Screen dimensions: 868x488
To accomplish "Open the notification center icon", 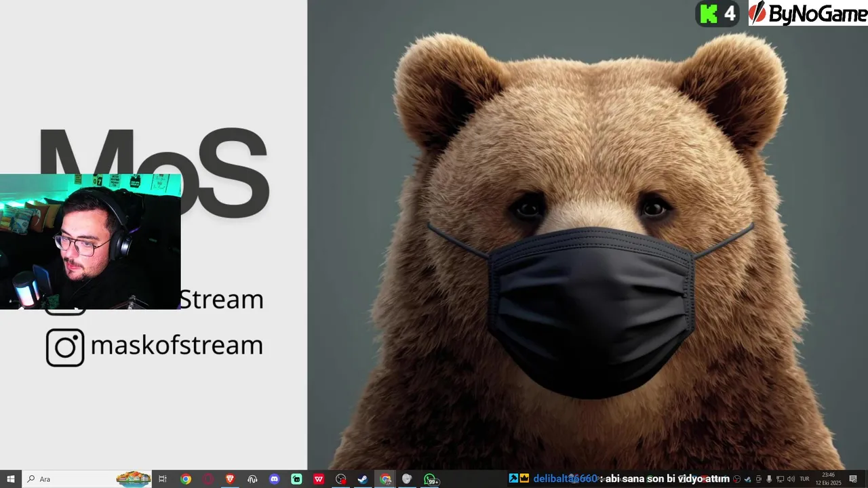I will (853, 479).
